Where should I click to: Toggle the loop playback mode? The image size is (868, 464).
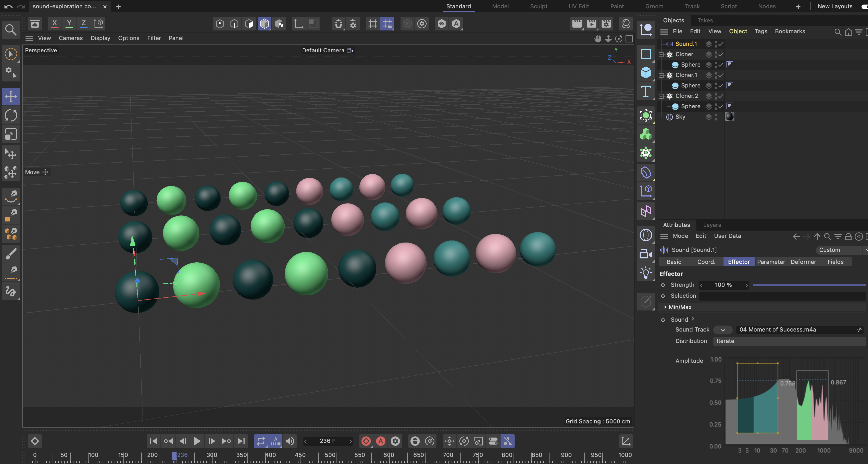(x=261, y=441)
